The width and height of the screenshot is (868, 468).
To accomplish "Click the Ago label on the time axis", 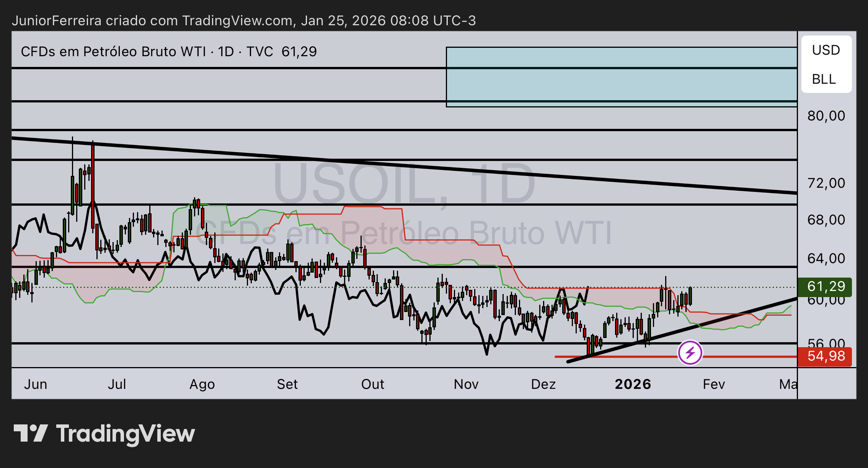I will (202, 384).
